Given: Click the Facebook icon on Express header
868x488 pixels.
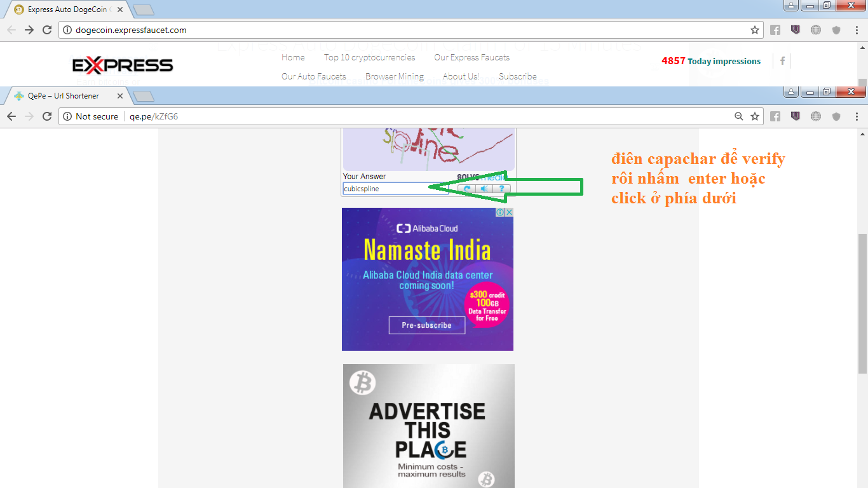Looking at the screenshot, I should pos(782,61).
